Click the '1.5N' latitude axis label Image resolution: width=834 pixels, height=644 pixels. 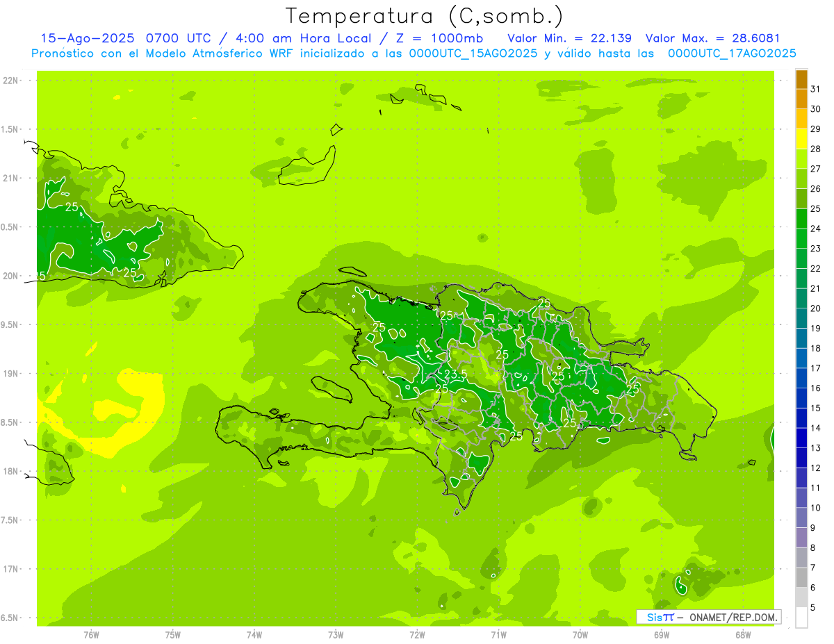click(x=10, y=130)
